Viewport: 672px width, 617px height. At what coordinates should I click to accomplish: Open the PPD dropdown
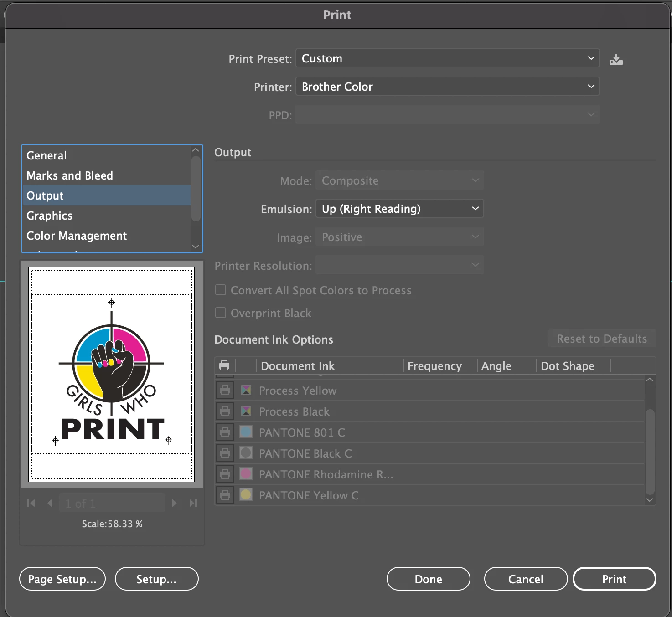click(447, 115)
